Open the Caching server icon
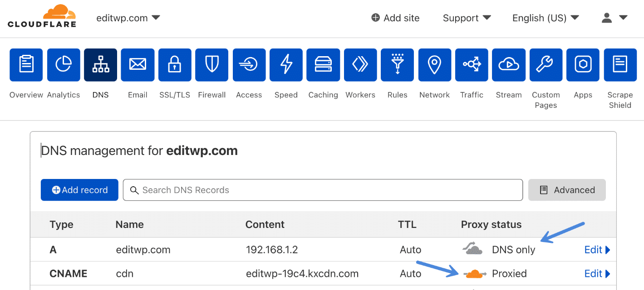The image size is (644, 290). pyautogui.click(x=323, y=65)
